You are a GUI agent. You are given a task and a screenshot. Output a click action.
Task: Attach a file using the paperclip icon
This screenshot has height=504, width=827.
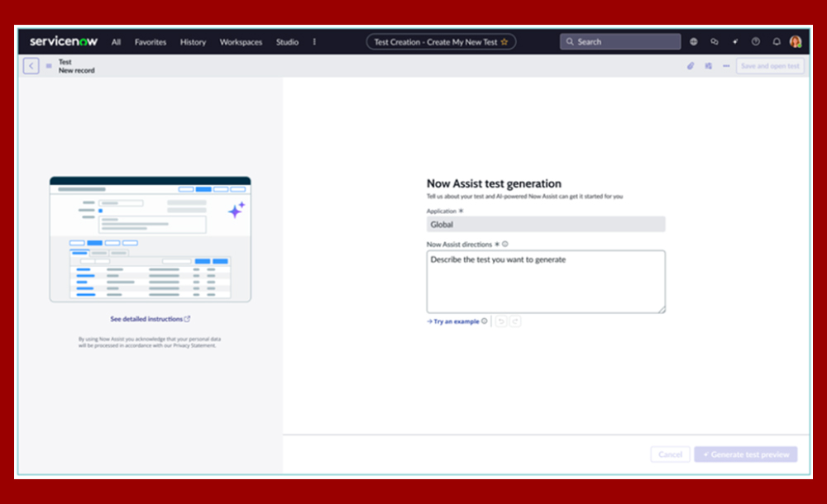(691, 66)
